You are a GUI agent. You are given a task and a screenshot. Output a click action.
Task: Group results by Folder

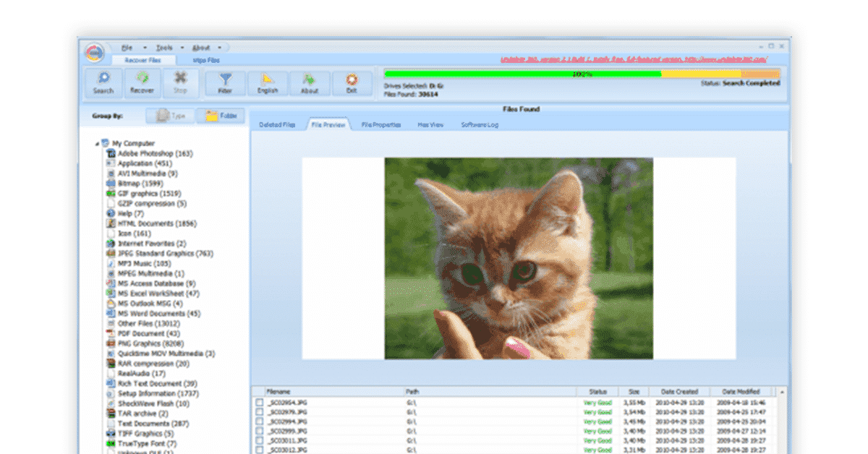pyautogui.click(x=221, y=116)
